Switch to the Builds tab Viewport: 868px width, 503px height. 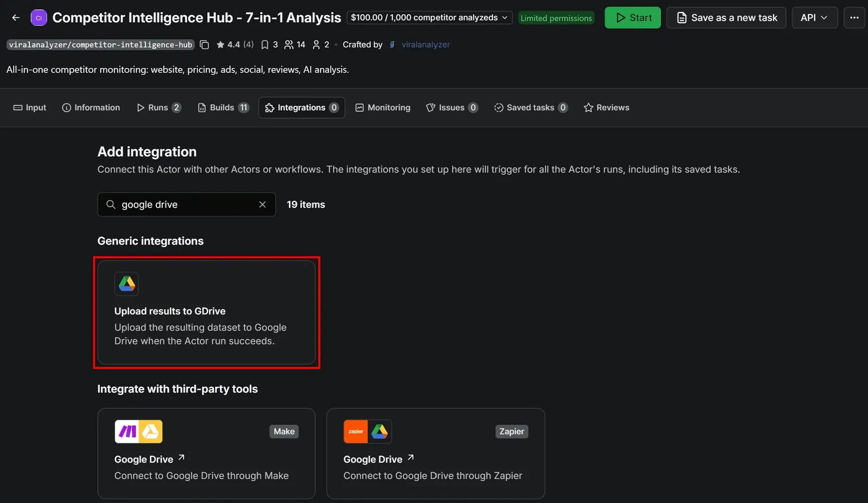(223, 107)
